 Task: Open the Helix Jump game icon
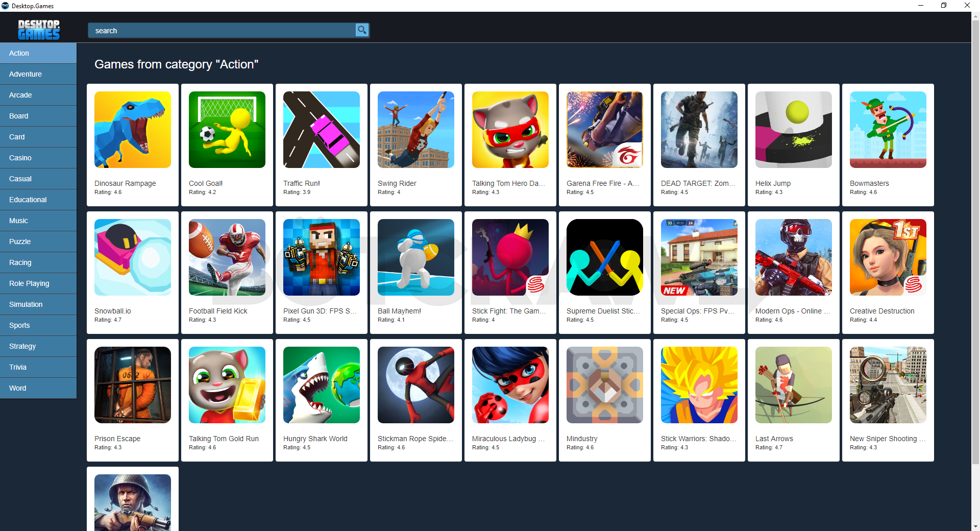(x=794, y=130)
